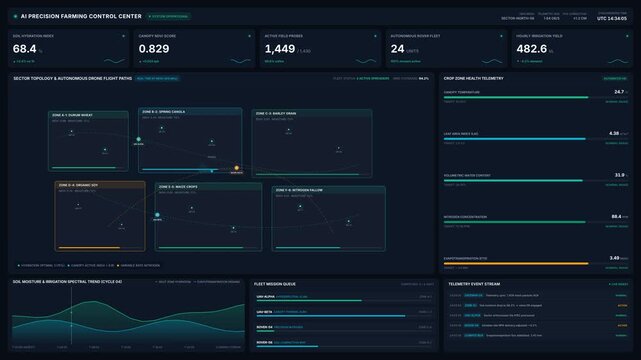Click the UTC 14:34:05 clock readout
The height and width of the screenshot is (360, 641).
tap(612, 18)
